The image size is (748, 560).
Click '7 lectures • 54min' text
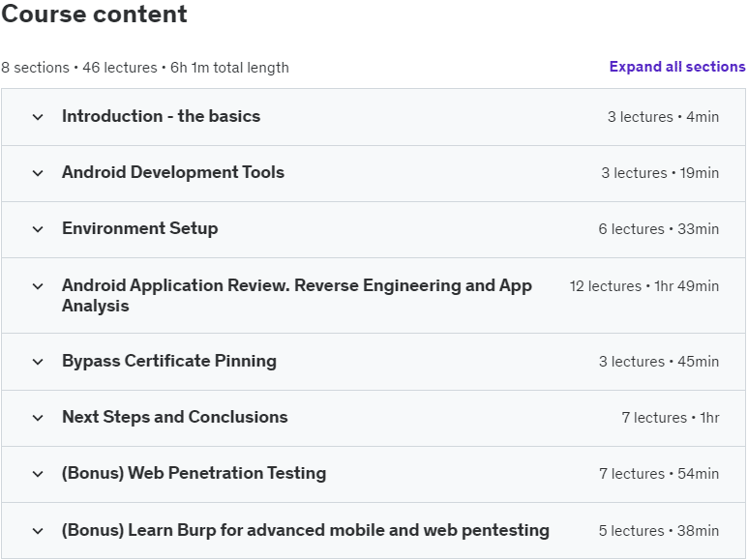659,474
